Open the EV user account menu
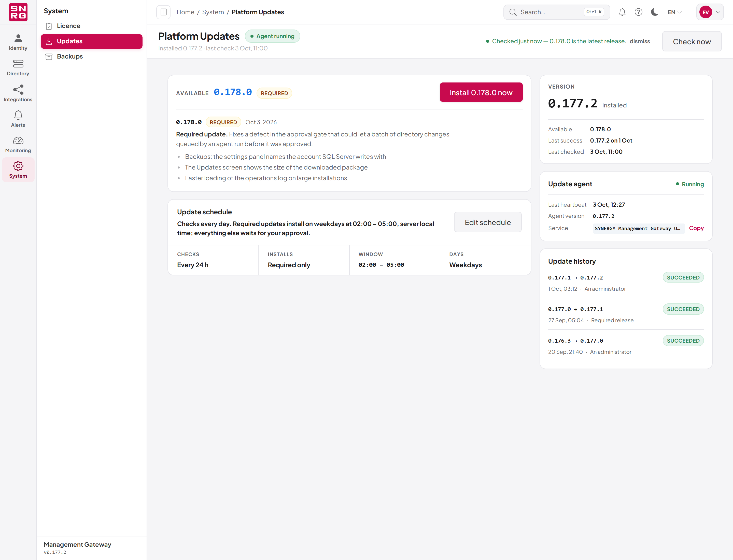The height and width of the screenshot is (560, 733). click(710, 12)
